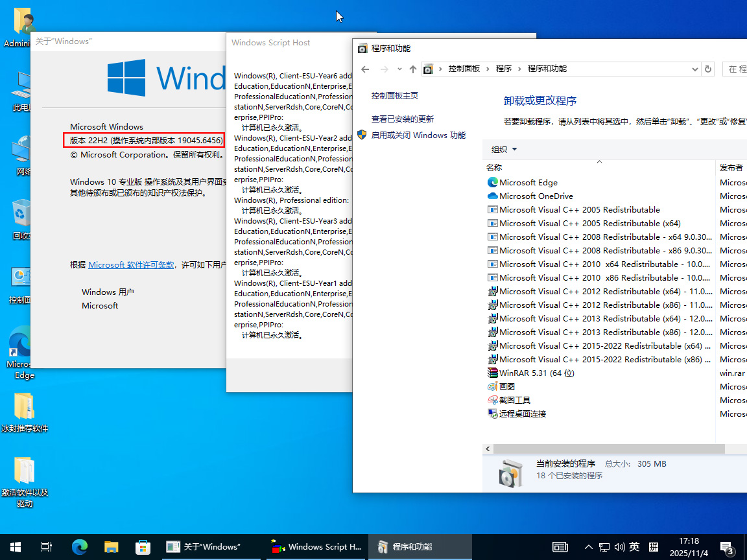Click the horizontal scrollbar under the program list
This screenshot has height=560, width=747.
pos(608,449)
